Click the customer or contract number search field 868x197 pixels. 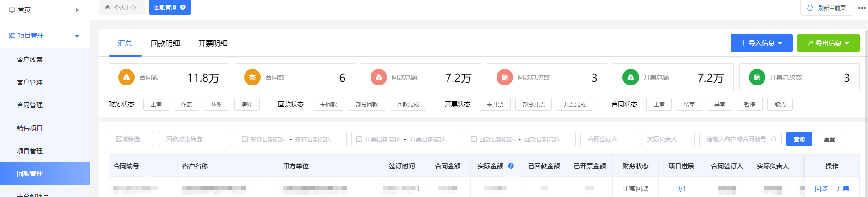click(x=736, y=139)
